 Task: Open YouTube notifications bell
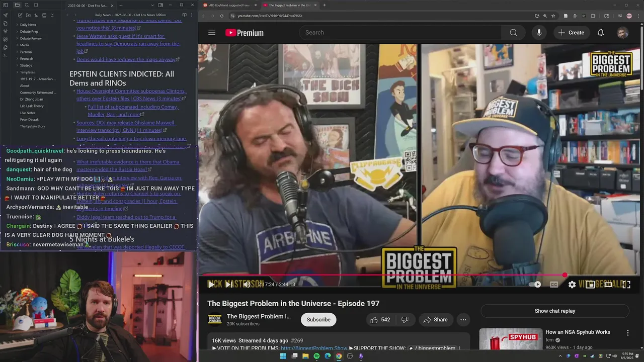pos(600,32)
